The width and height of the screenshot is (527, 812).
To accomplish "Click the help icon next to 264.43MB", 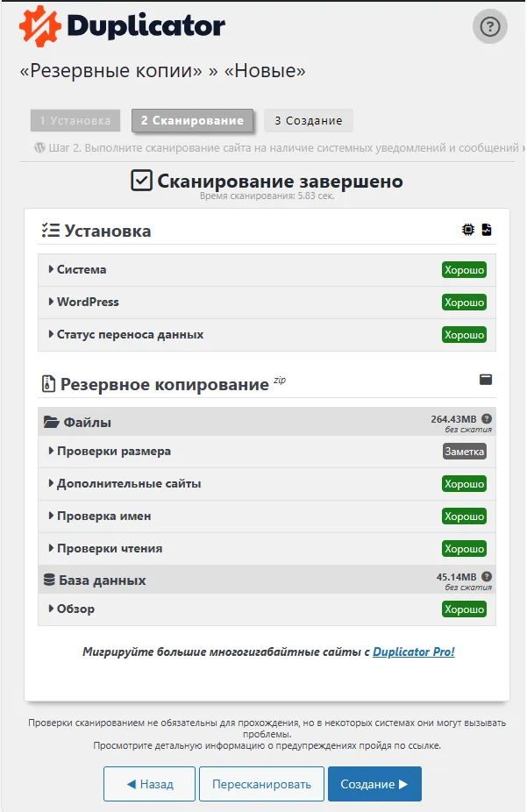I will tap(487, 419).
